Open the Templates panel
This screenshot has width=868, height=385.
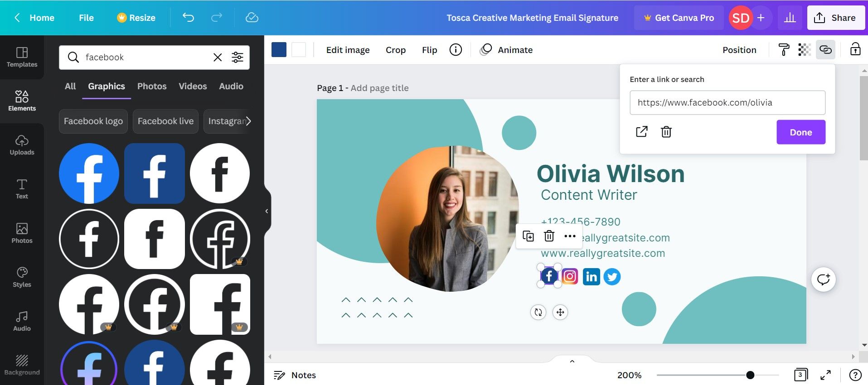(22, 57)
